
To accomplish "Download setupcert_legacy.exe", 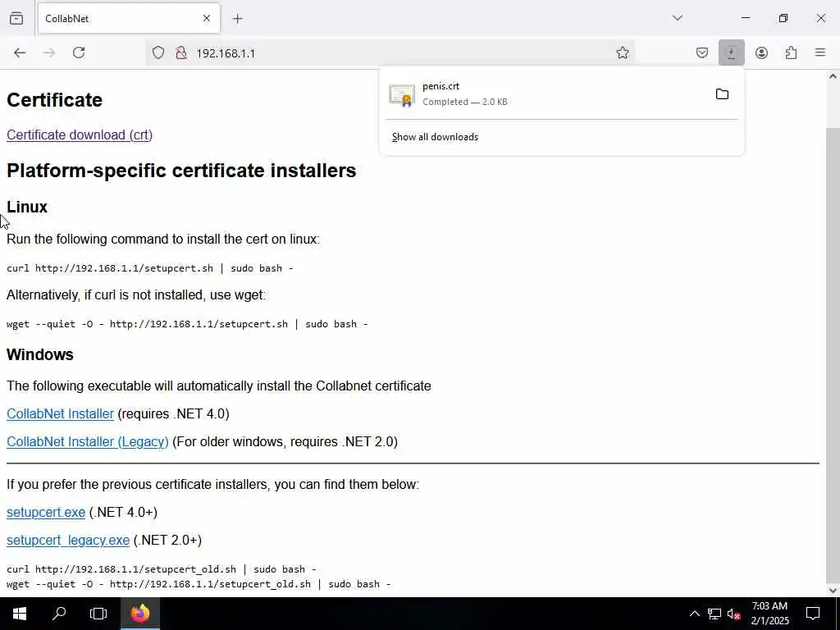I will (x=68, y=540).
